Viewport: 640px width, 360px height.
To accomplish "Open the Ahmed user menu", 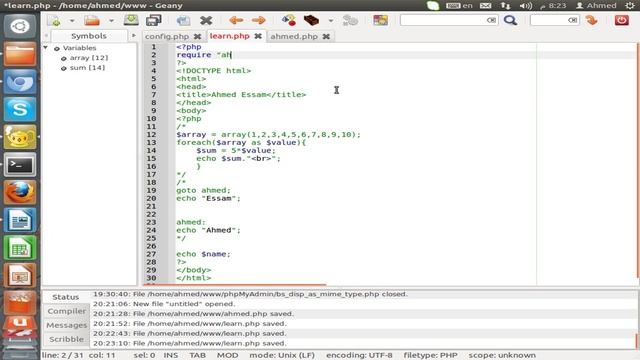I will [596, 6].
